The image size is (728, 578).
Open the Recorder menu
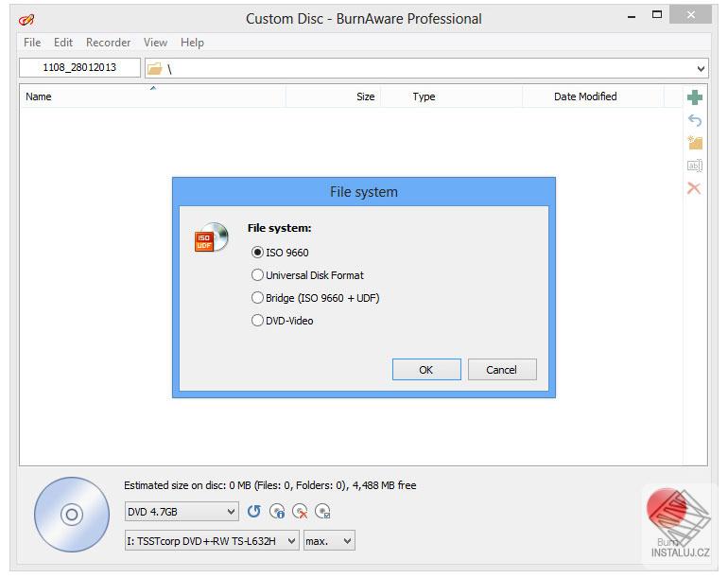[x=108, y=43]
